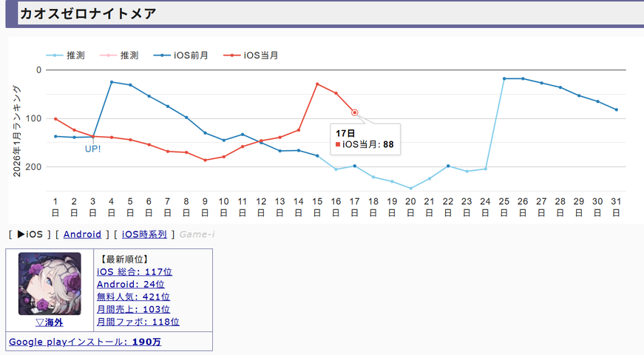Open the Android ranking chart link
Screen dimensions: 644x355
click(82, 234)
